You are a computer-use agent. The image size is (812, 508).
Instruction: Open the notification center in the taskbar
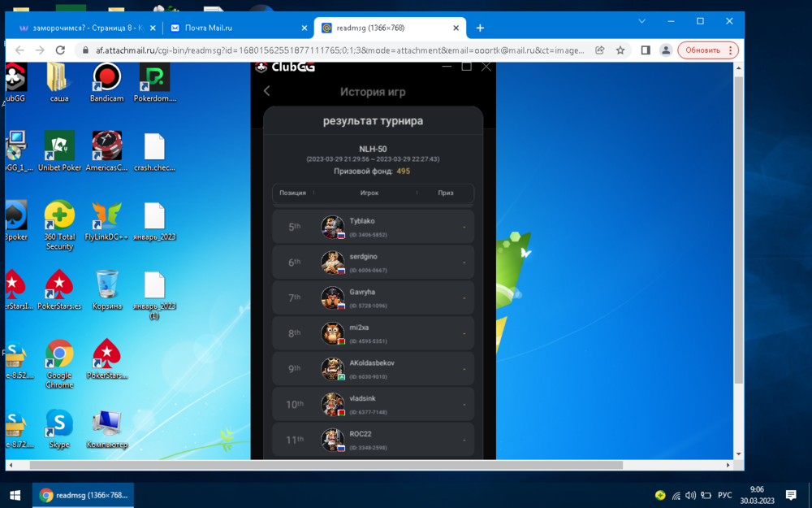791,495
